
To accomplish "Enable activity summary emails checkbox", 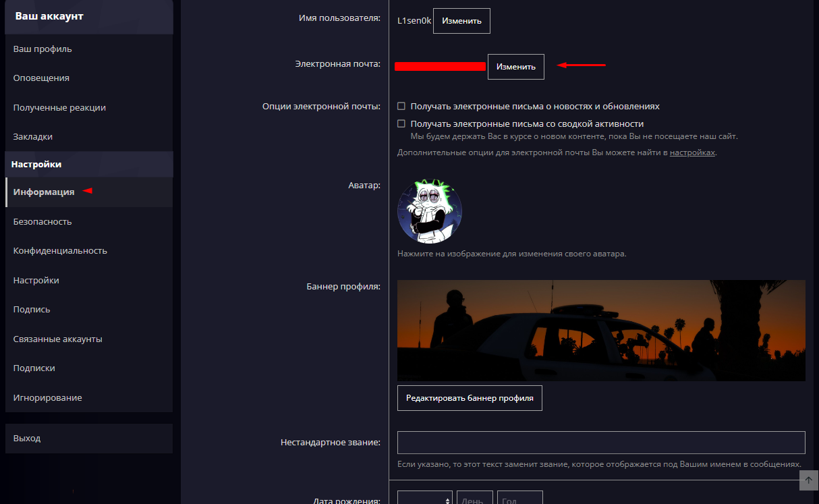I will coord(401,124).
